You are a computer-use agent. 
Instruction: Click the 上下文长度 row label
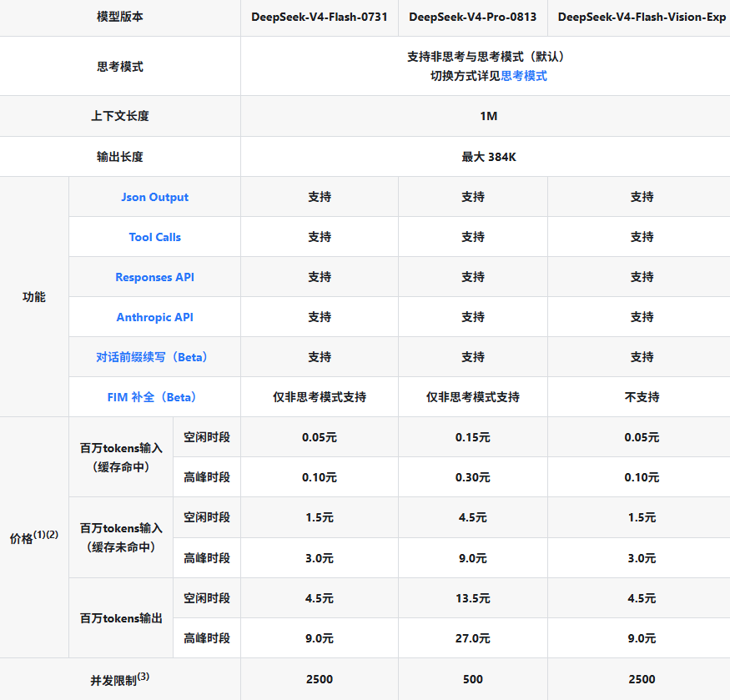coord(119,116)
